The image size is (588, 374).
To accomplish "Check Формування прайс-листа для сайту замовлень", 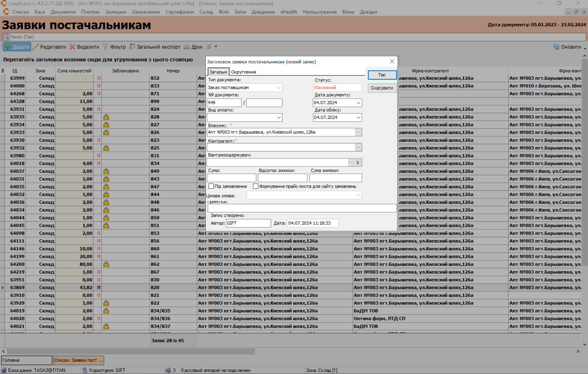I will pos(255,186).
